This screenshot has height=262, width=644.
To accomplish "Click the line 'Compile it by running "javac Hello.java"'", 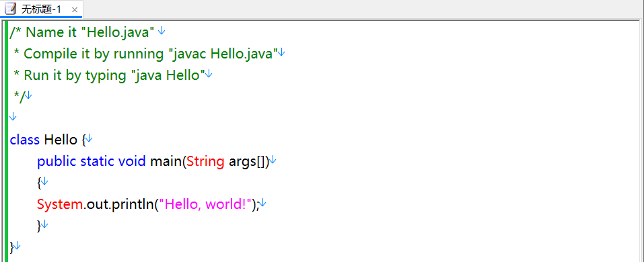I will tap(145, 54).
